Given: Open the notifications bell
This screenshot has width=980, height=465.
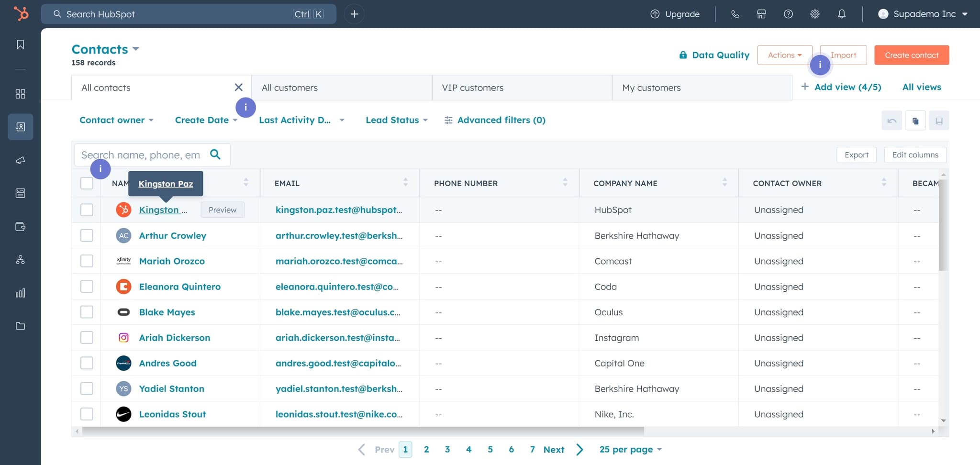Looking at the screenshot, I should [x=842, y=14].
